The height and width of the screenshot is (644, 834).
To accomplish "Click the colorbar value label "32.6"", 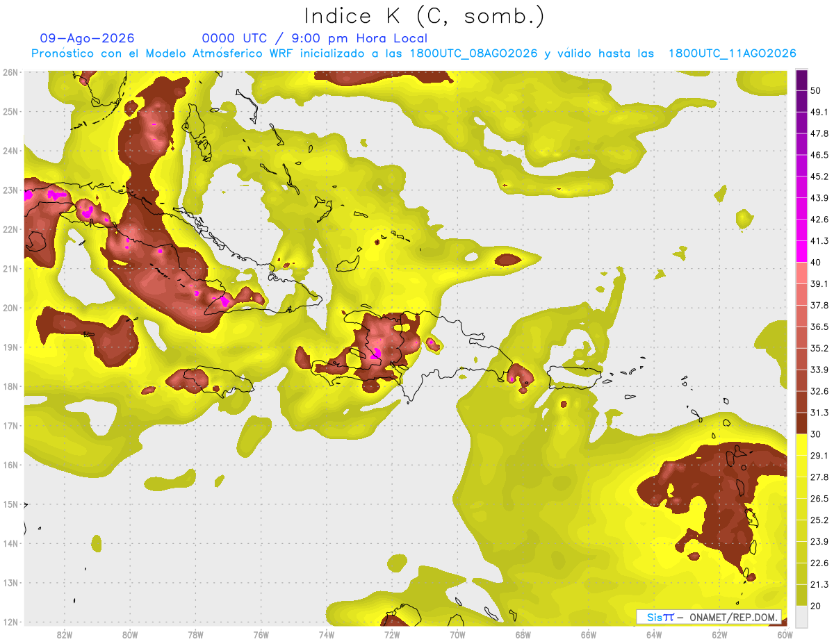I will pos(819,391).
